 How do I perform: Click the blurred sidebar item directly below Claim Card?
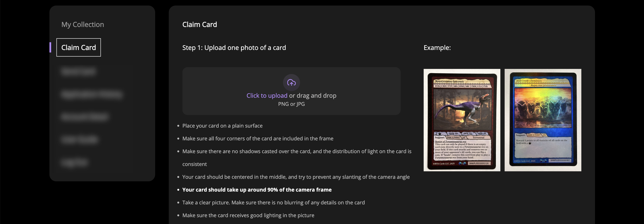click(x=78, y=72)
